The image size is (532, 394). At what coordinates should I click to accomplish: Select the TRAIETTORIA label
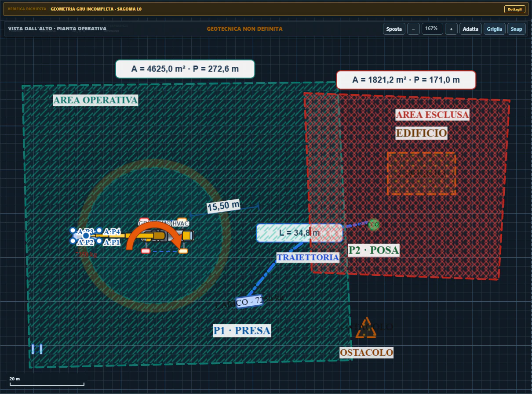click(308, 257)
